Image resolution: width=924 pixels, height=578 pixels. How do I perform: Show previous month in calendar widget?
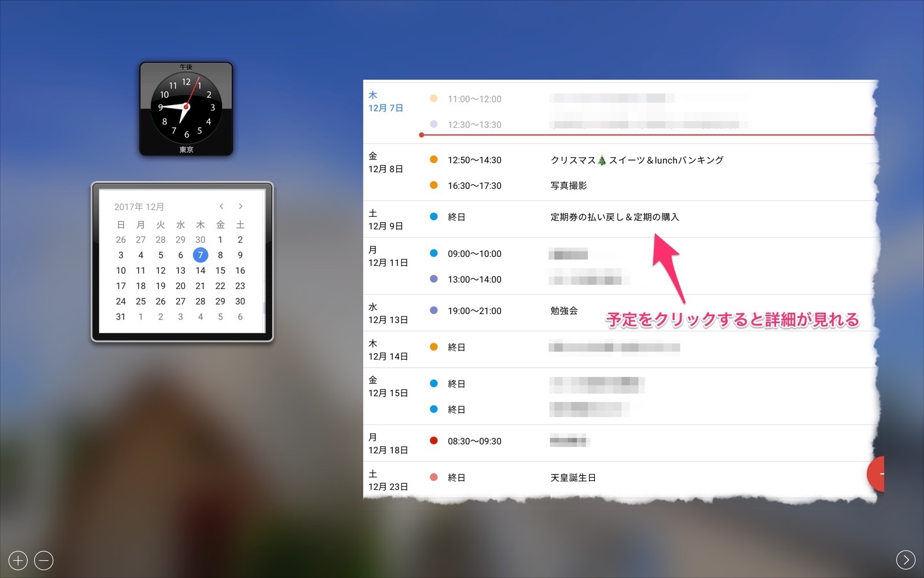pyautogui.click(x=221, y=206)
